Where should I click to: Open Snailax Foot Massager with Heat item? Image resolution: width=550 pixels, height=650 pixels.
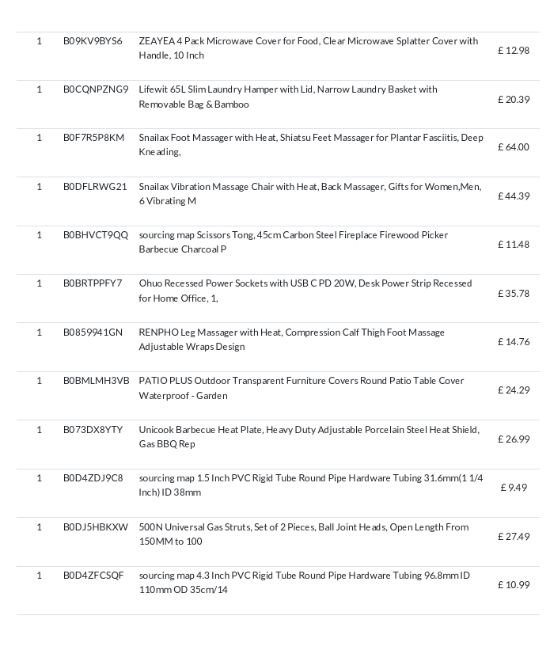click(x=311, y=145)
